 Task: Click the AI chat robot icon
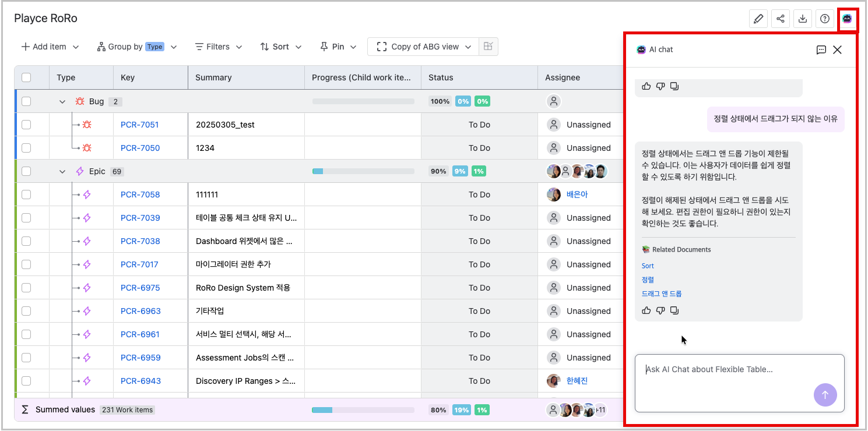pyautogui.click(x=846, y=18)
